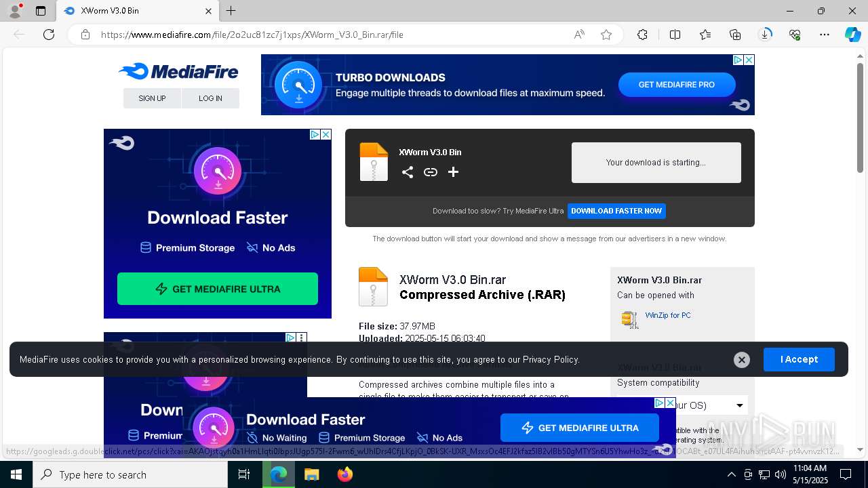This screenshot has width=868, height=488.
Task: Add file to my MediaFire account
Action: pyautogui.click(x=454, y=172)
